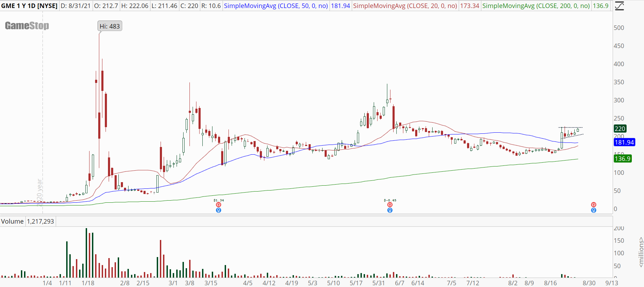Click the red earnings phone icon under $-0.45
644x287 pixels.
[x=390, y=205]
